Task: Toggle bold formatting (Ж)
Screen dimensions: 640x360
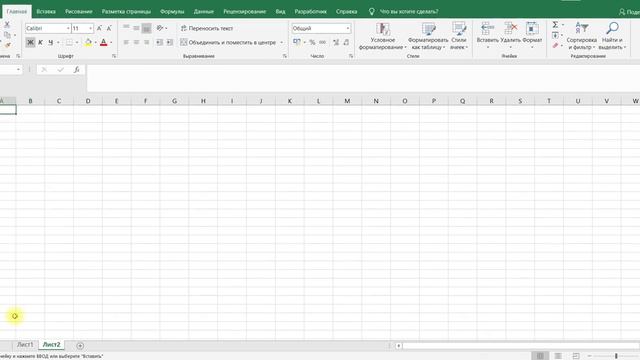Action: click(x=30, y=42)
